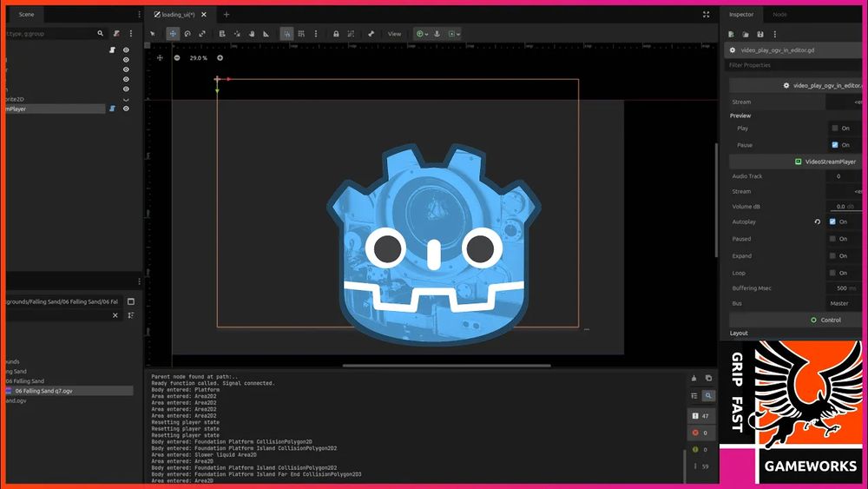
Task: Click the zoom out minus button
Action: coord(177,58)
